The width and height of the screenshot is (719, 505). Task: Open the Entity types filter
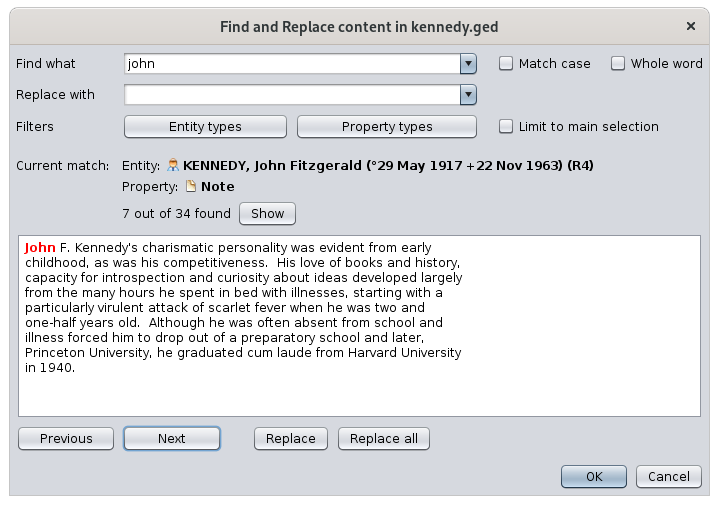pos(205,127)
